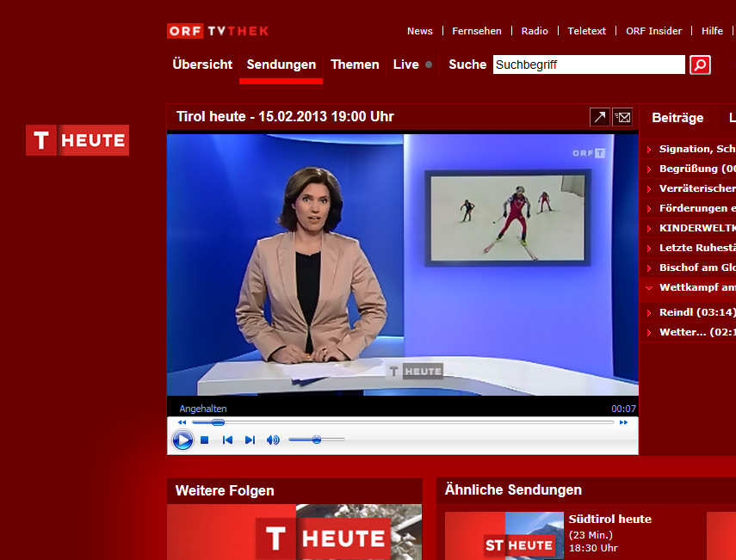The width and height of the screenshot is (736, 560).
Task: Open the Sendungen tab
Action: pos(281,65)
